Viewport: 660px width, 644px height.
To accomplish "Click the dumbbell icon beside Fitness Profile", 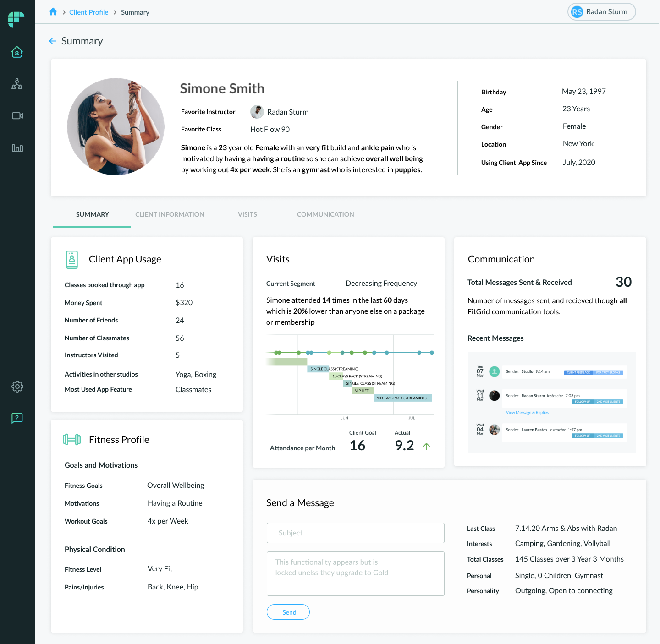I will pos(71,439).
